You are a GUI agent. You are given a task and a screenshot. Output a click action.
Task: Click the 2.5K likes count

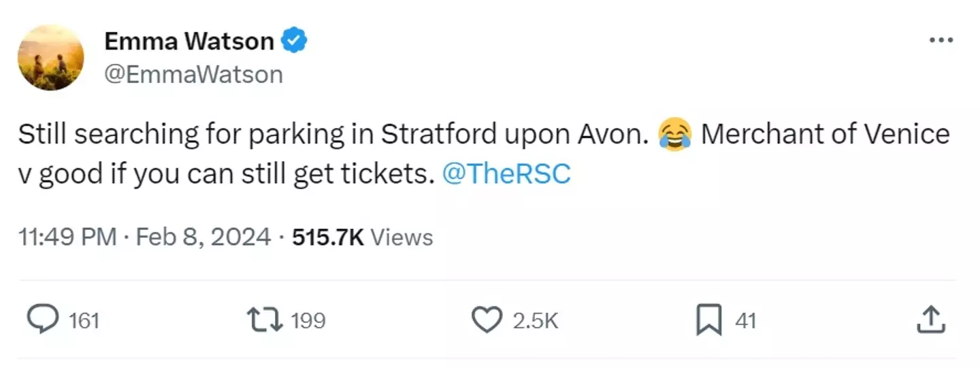pyautogui.click(x=535, y=320)
